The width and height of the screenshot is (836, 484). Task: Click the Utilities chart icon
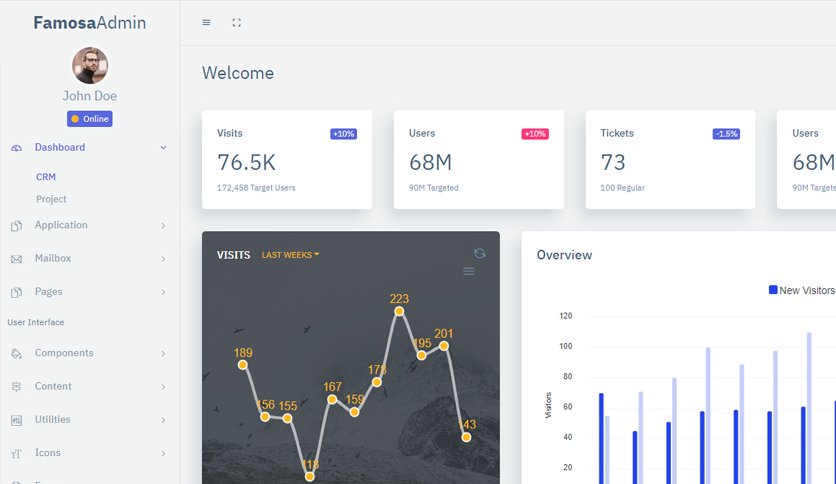(x=17, y=421)
